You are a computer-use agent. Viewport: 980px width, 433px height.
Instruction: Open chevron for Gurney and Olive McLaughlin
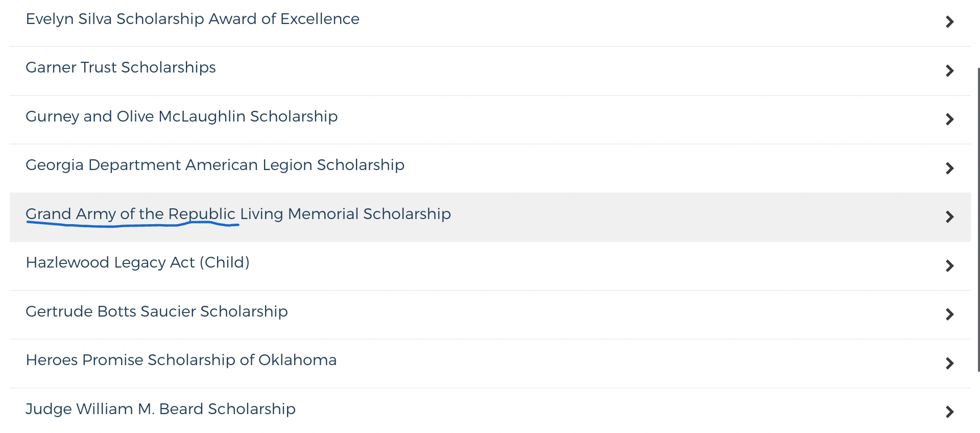(949, 119)
